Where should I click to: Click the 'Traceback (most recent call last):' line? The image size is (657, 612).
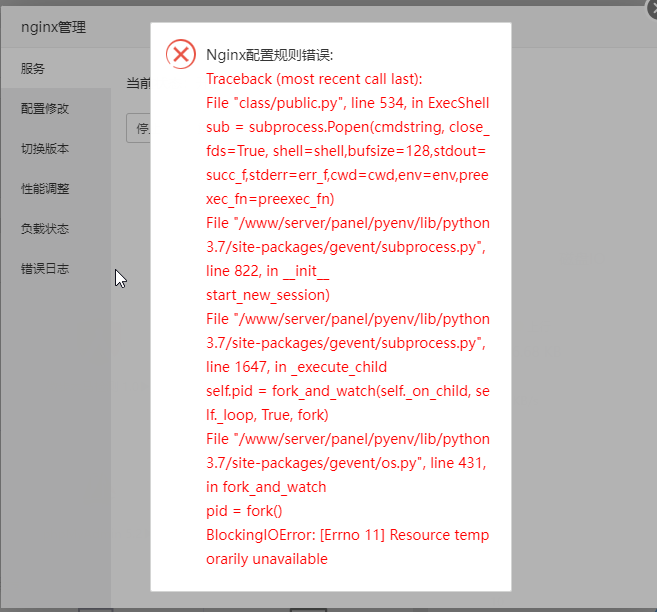pyautogui.click(x=314, y=79)
